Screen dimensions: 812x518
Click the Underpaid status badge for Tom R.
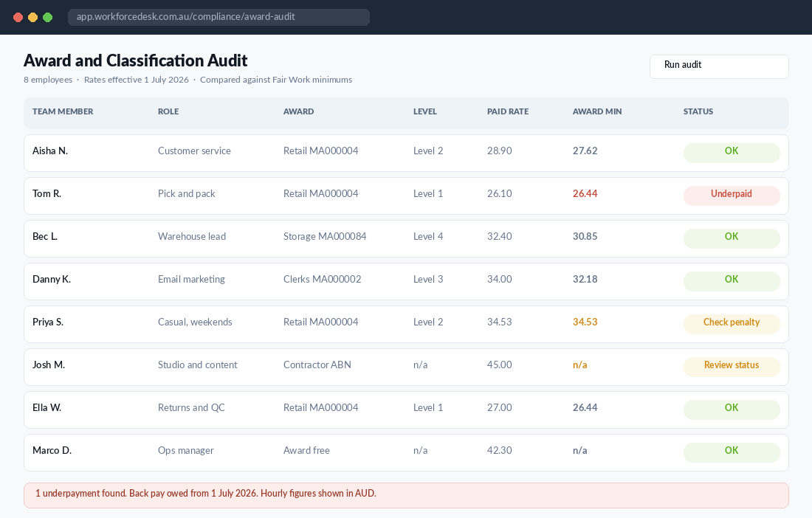pos(732,196)
